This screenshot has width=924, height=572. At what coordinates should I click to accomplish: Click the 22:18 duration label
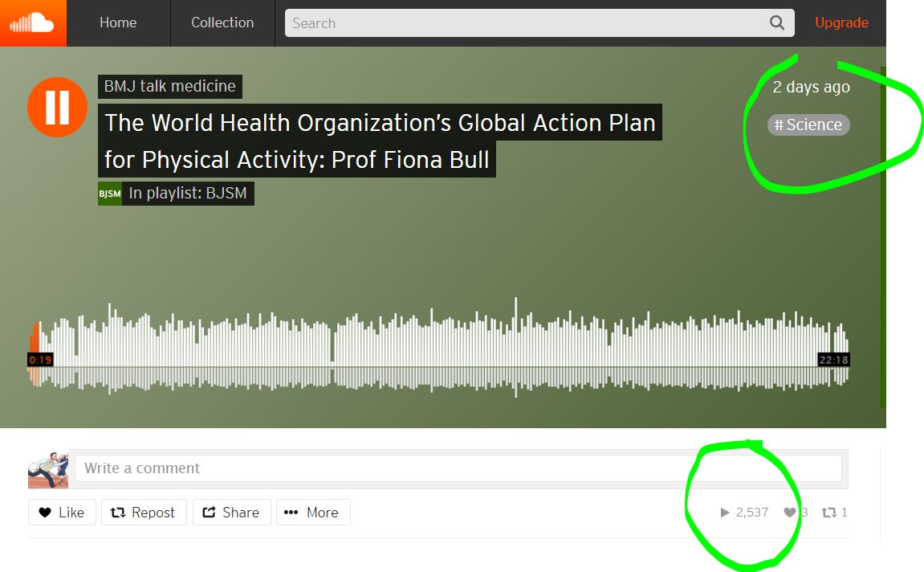(833, 360)
